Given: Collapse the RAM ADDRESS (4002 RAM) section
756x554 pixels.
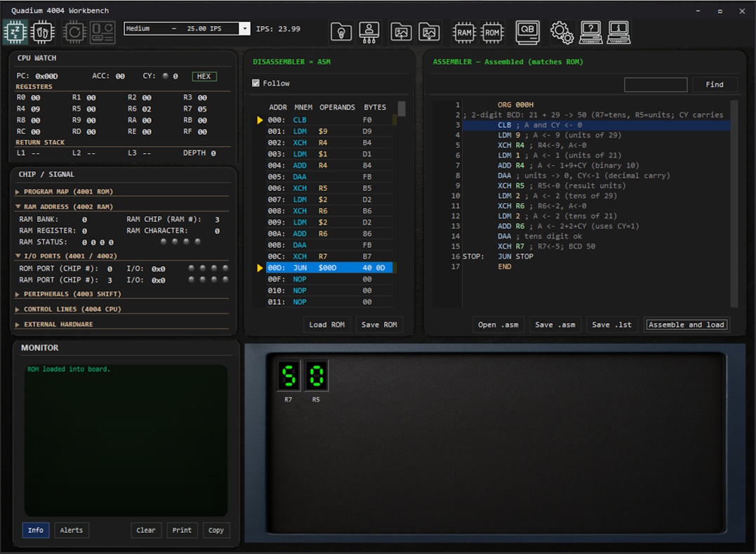Looking at the screenshot, I should tap(67, 207).
